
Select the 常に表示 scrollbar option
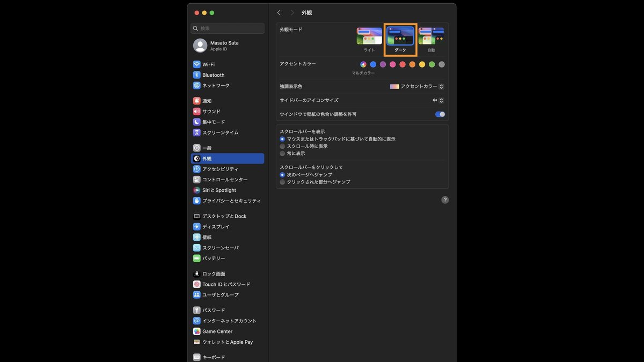(x=282, y=153)
